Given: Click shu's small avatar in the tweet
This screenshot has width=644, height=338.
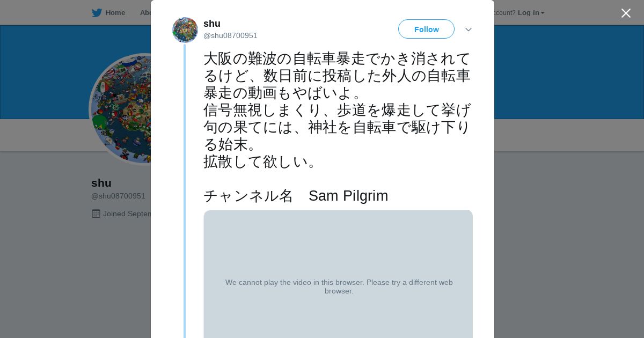Looking at the screenshot, I should click(x=185, y=30).
